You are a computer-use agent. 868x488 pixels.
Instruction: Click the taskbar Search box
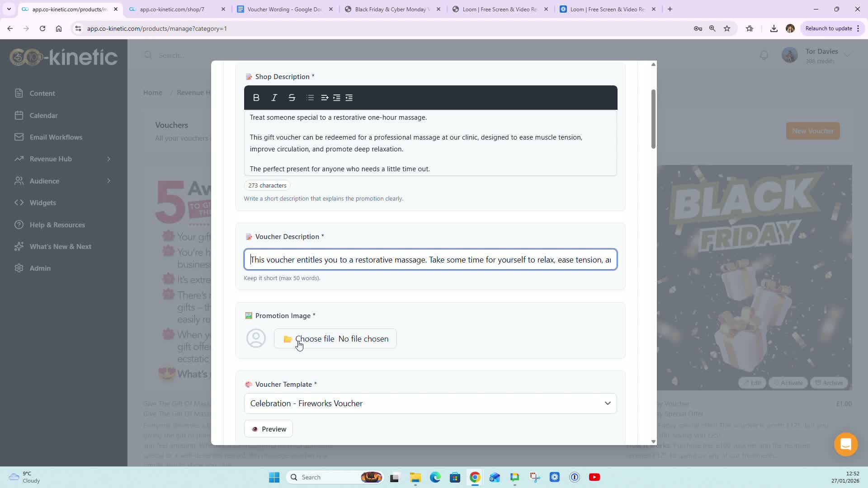click(335, 478)
